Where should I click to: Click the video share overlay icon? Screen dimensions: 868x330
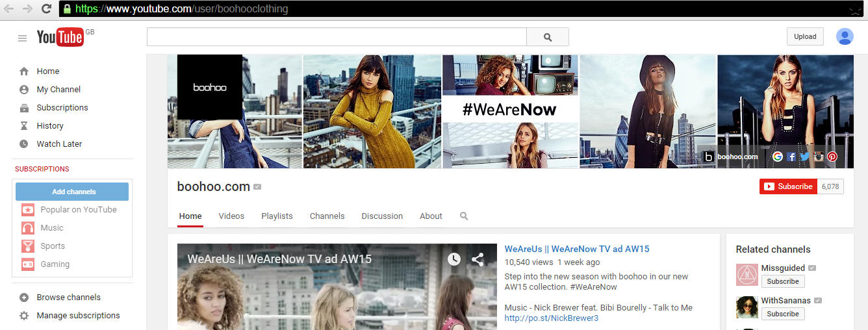click(478, 259)
